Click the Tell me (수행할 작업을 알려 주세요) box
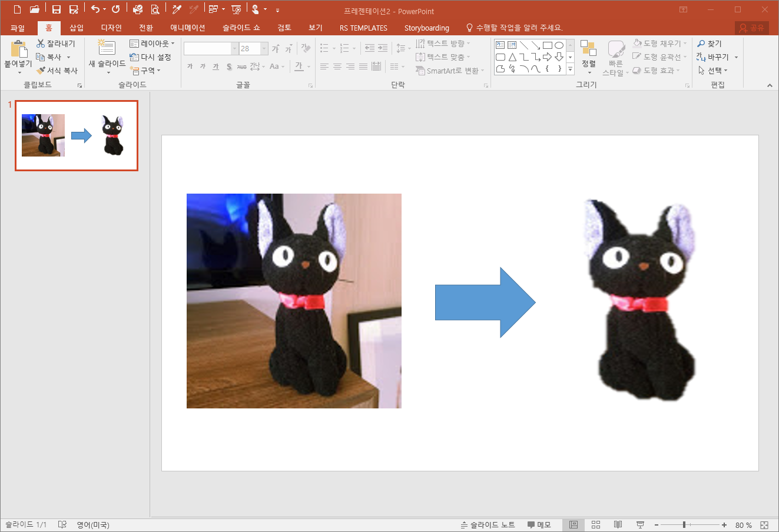This screenshot has height=532, width=779. click(x=515, y=28)
